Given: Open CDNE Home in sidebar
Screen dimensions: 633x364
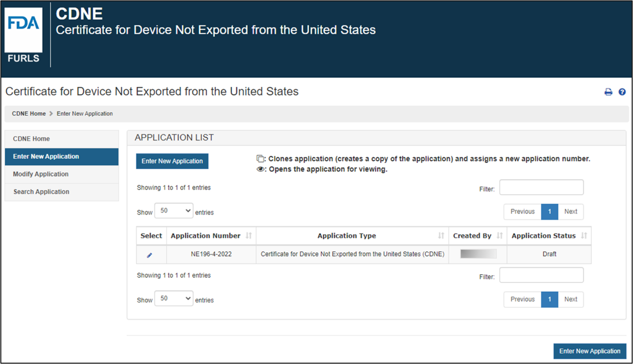Looking at the screenshot, I should (32, 139).
